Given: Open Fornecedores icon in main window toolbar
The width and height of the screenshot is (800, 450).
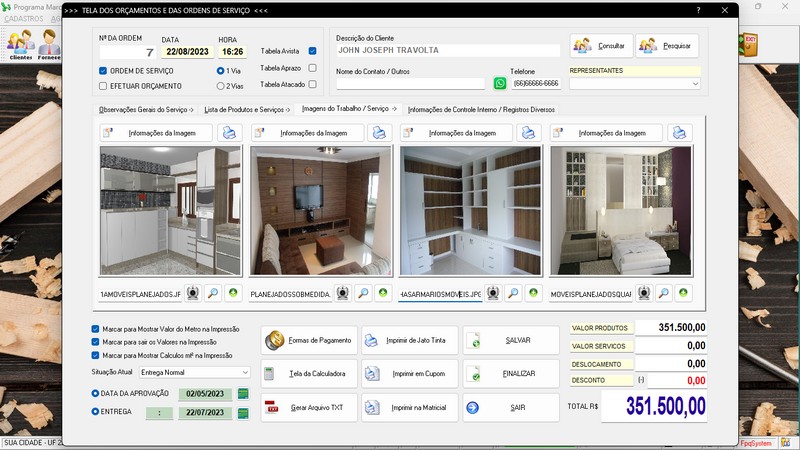Looking at the screenshot, I should point(49,45).
